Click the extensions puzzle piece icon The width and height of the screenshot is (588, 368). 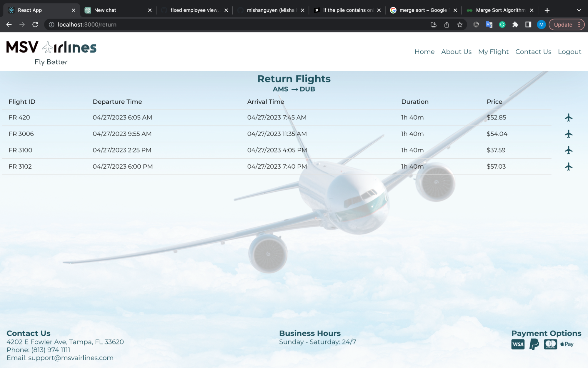click(x=516, y=24)
